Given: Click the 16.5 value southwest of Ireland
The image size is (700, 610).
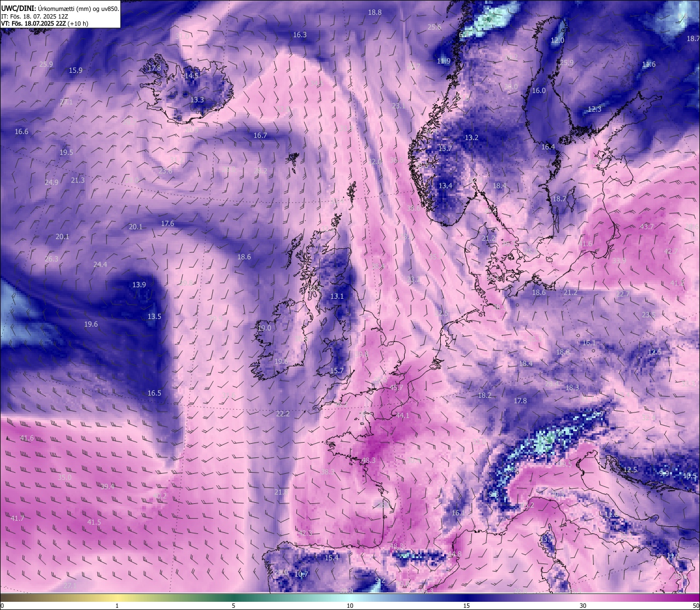Looking at the screenshot, I should coord(154,393).
